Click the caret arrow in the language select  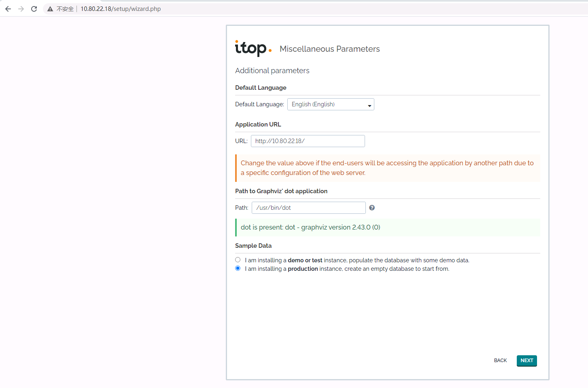(369, 105)
